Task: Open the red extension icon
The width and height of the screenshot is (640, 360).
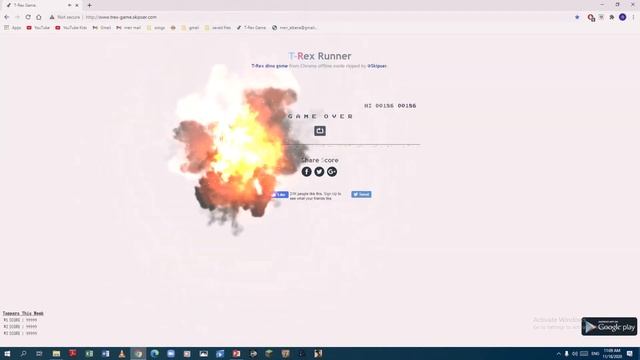Action: [591, 17]
